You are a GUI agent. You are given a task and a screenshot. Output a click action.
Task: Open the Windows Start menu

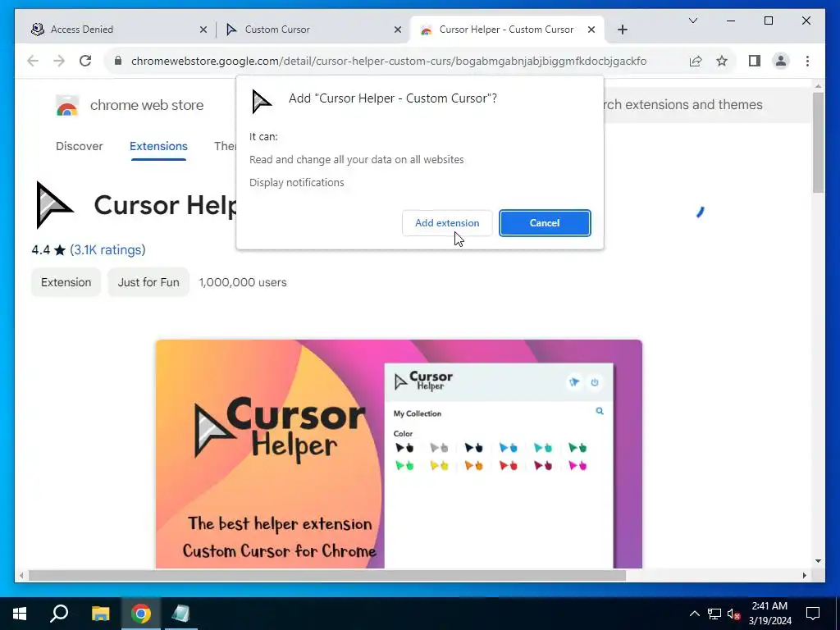[x=20, y=614]
